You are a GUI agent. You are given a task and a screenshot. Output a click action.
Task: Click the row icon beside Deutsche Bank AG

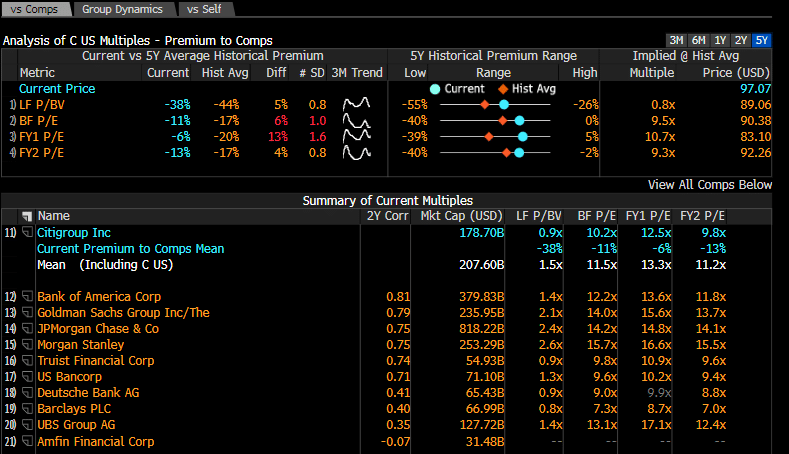coord(27,393)
